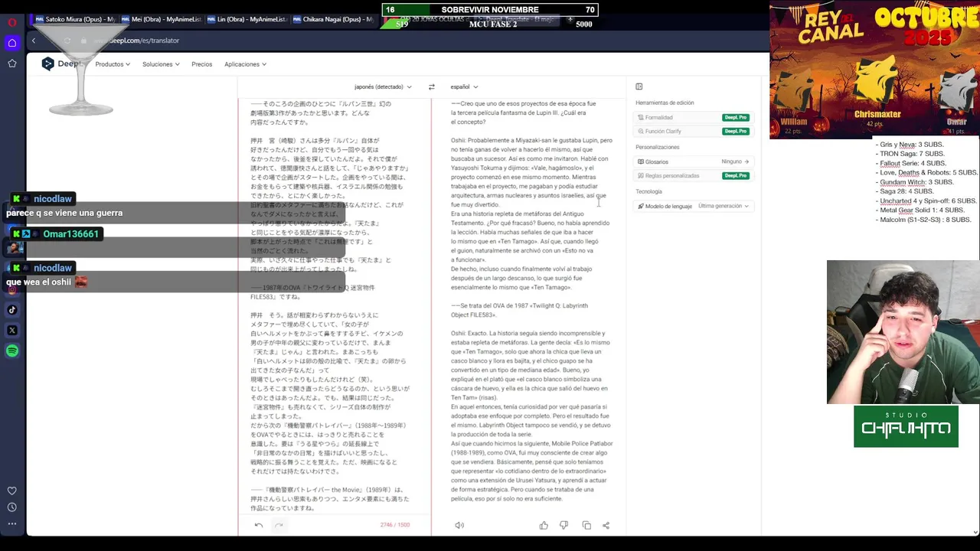Click the Studio Chifuhito logo
The height and width of the screenshot is (551, 980).
click(906, 426)
